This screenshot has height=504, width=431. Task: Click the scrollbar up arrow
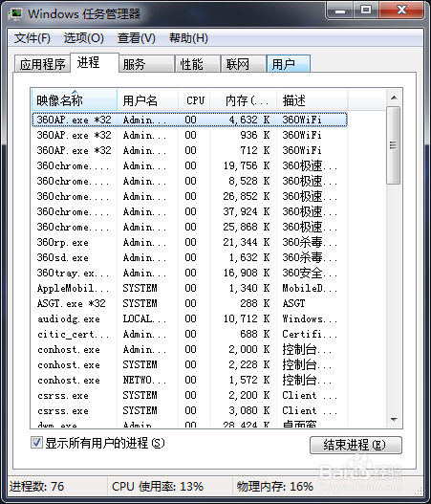coord(394,98)
